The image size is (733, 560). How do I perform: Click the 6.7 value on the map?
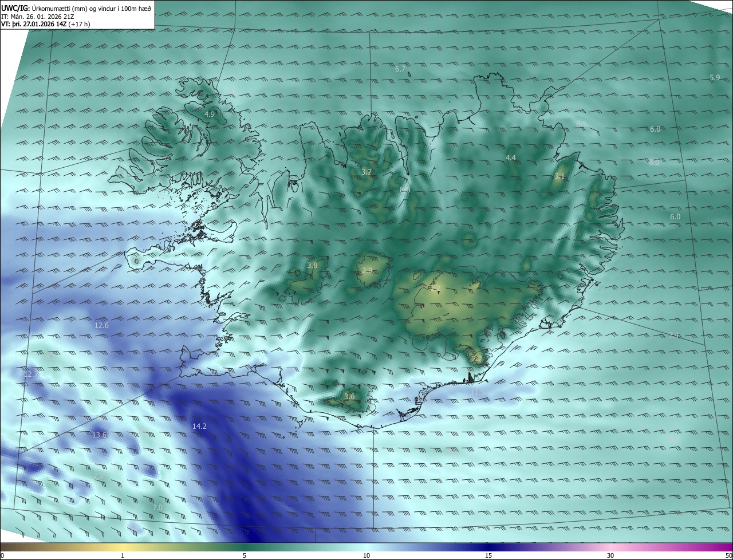[x=400, y=69]
